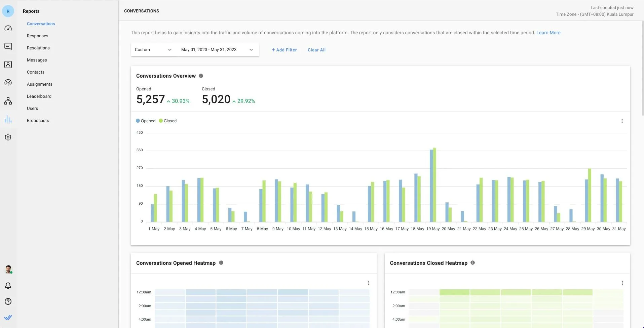The image size is (644, 328).
Task: Open Conversations Overview chart options menu
Action: pyautogui.click(x=622, y=121)
